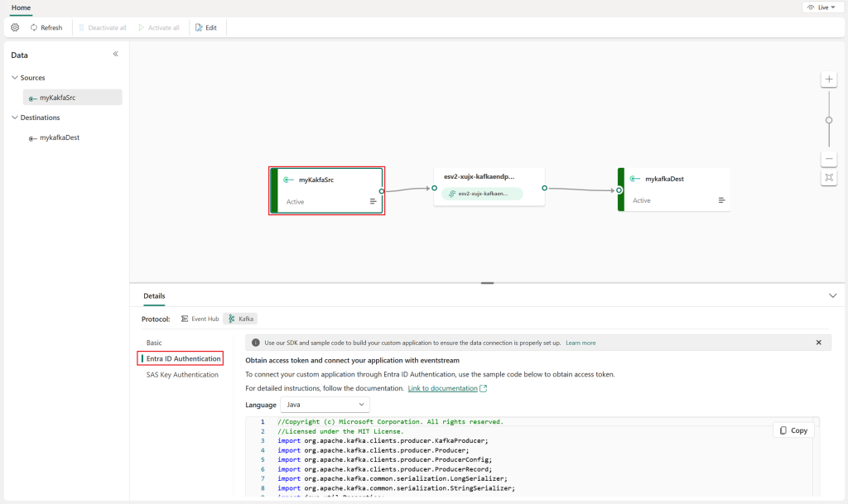This screenshot has width=848, height=504.
Task: Click the pane splitter grip above Details
Action: click(x=487, y=283)
